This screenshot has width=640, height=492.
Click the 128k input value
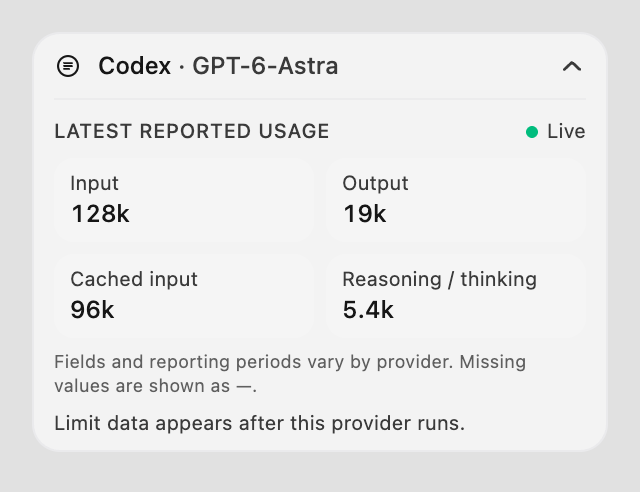click(x=100, y=214)
